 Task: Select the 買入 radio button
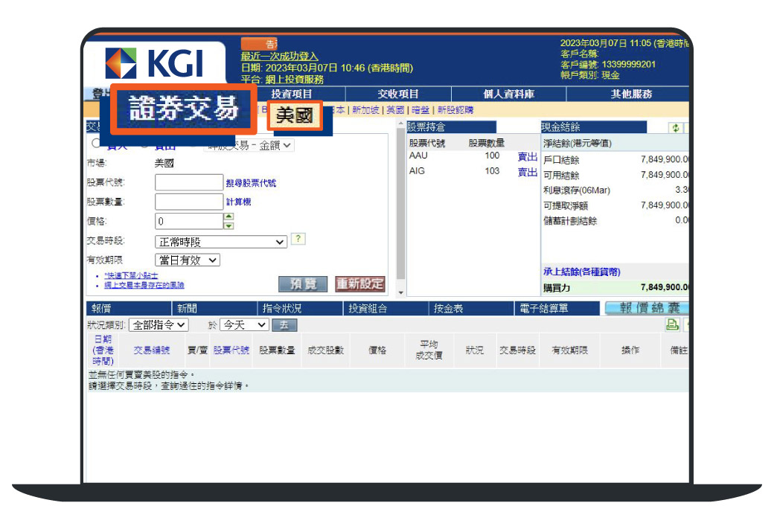pos(95,144)
